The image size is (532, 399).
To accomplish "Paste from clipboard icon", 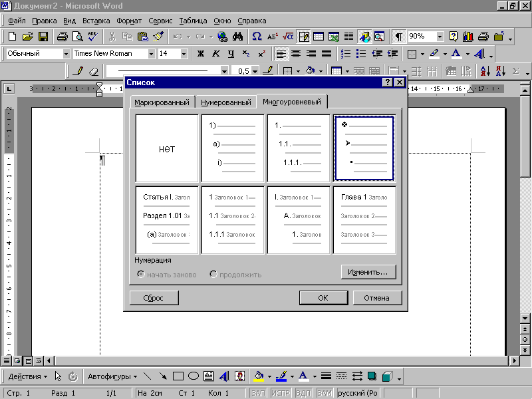I will pos(143,37).
